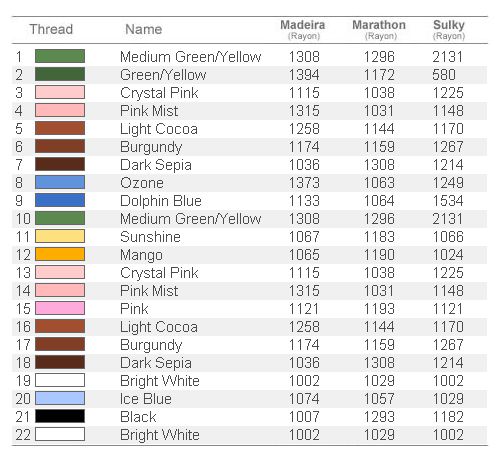The image size is (500, 456).
Task: Select the Dolphin Blue thread swatch
Action: click(60, 200)
